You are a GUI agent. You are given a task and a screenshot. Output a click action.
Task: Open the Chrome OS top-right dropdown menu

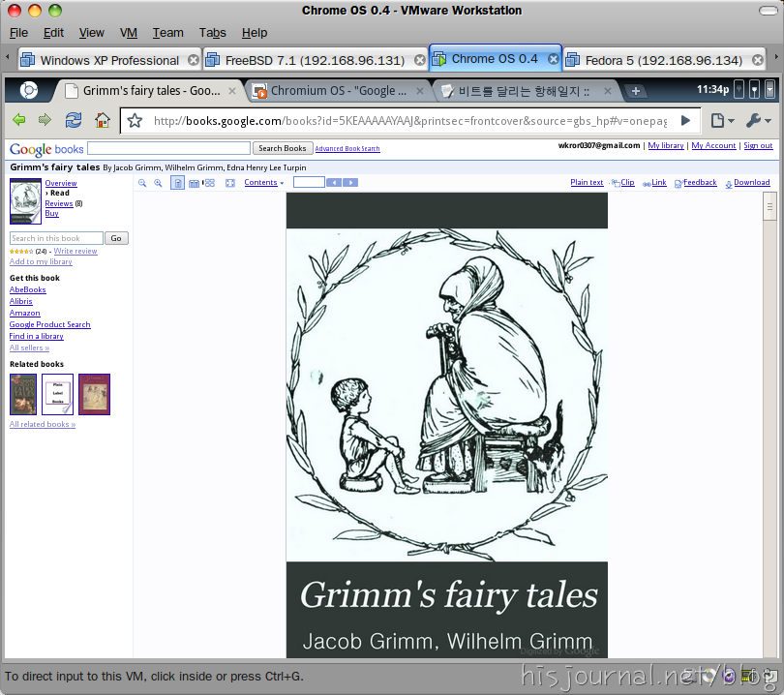770,89
